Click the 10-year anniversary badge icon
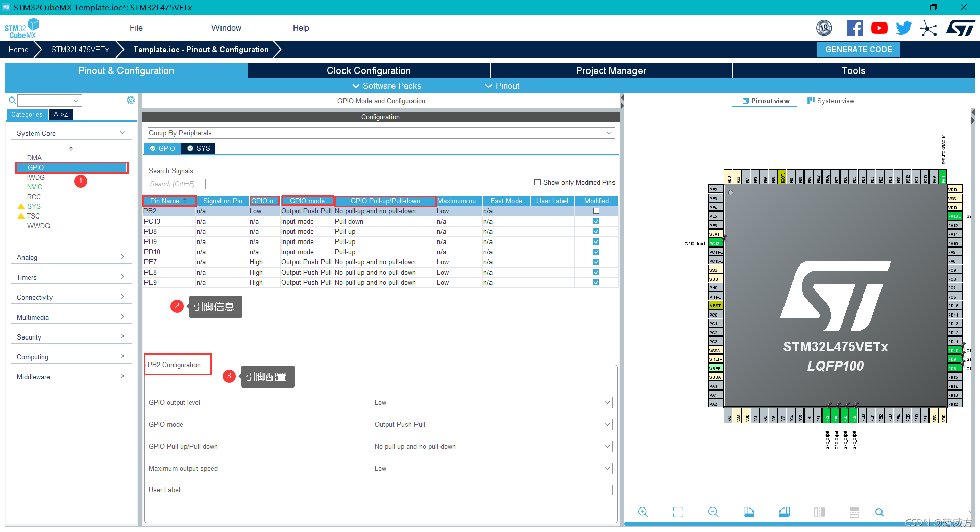The width and height of the screenshot is (980, 532). click(824, 28)
